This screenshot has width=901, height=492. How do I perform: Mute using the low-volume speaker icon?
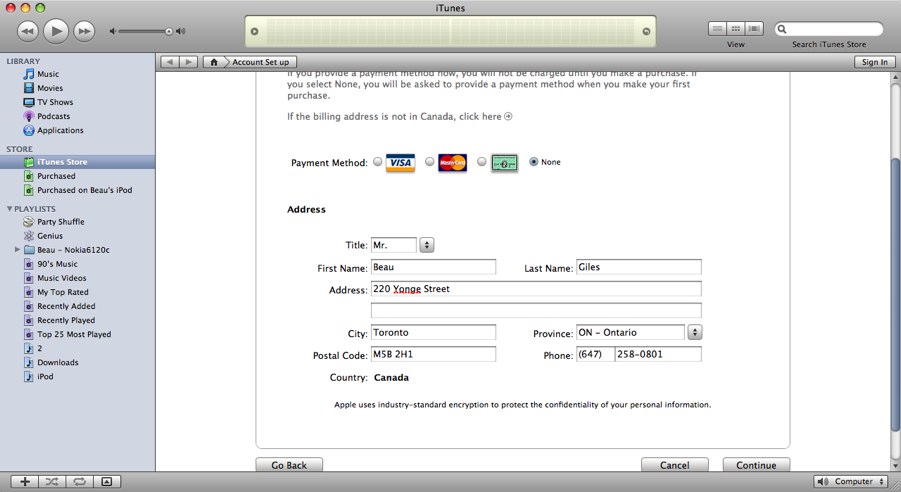[x=113, y=31]
